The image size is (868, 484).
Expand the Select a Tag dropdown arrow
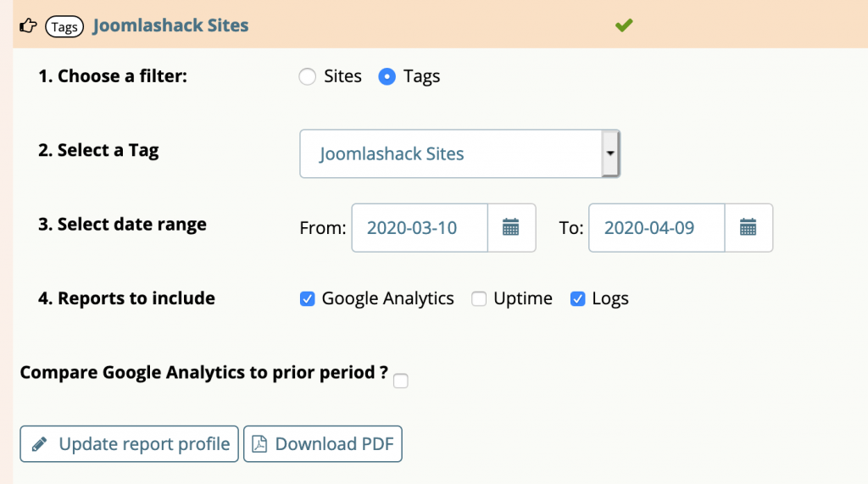610,153
